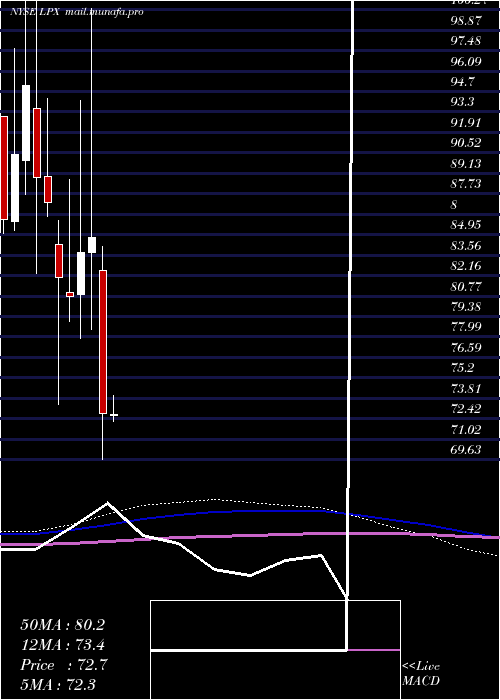Click the '50MA : 80.2' readout

click(62, 625)
